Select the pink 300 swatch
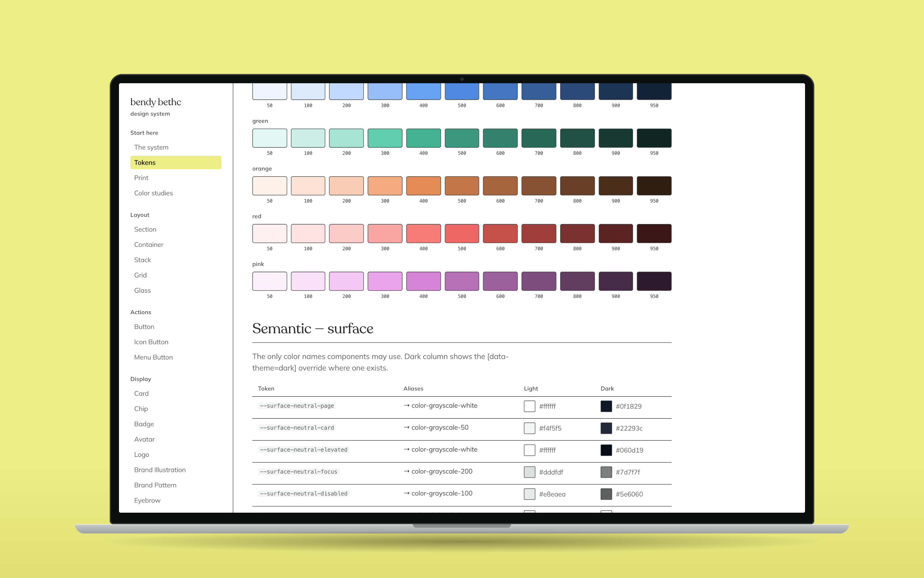The width and height of the screenshot is (924, 578). (385, 281)
